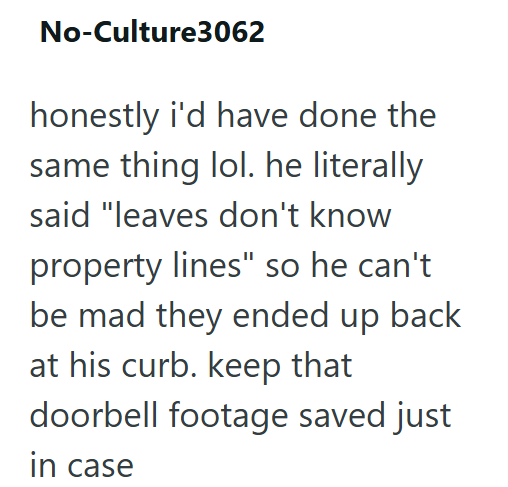Click the words "saved just"
The height and width of the screenshot is (487, 508).
[375, 417]
